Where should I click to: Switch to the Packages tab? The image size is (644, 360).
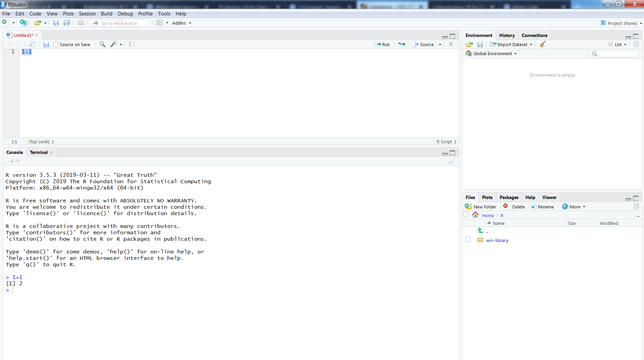[x=509, y=197]
